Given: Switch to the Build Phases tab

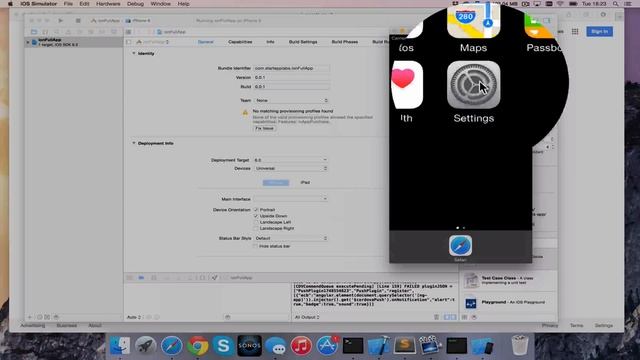Looking at the screenshot, I should [x=344, y=42].
